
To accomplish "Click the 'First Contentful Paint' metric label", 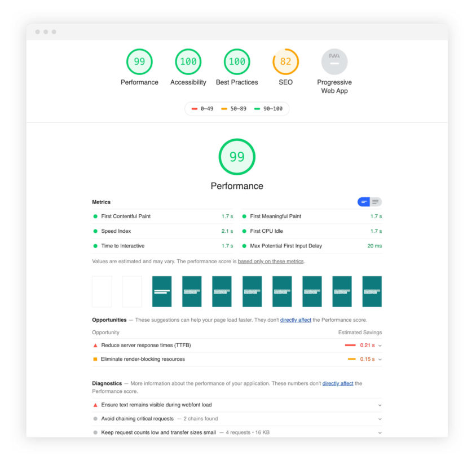I will pyautogui.click(x=126, y=216).
